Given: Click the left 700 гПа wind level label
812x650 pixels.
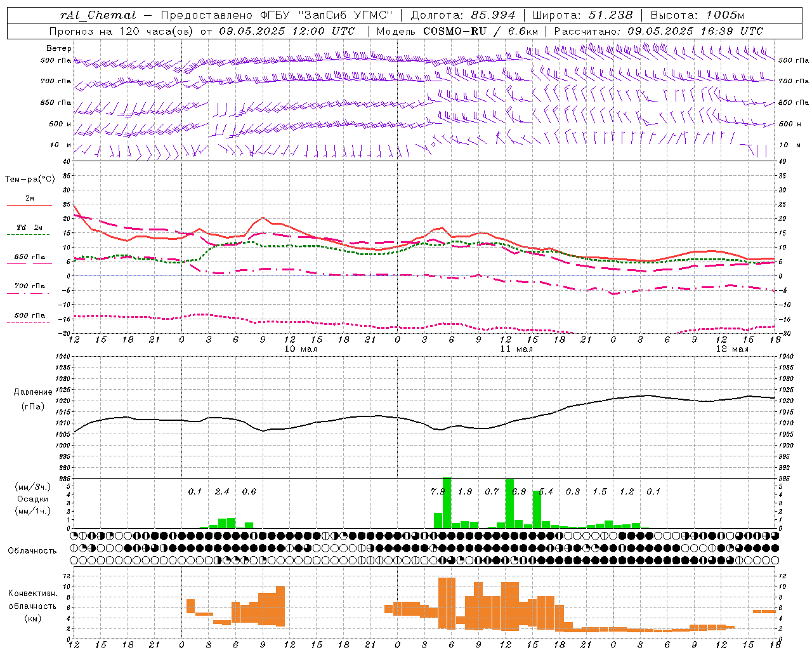Looking at the screenshot, I should (x=56, y=81).
